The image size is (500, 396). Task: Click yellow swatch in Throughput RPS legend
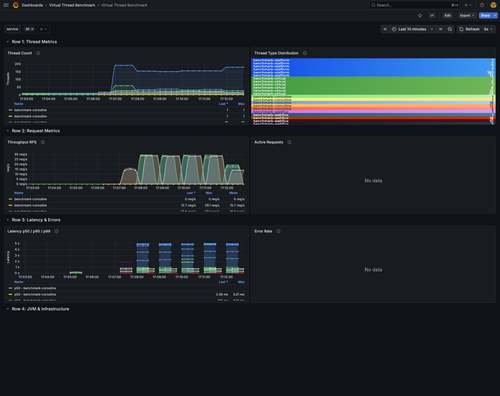point(10,205)
